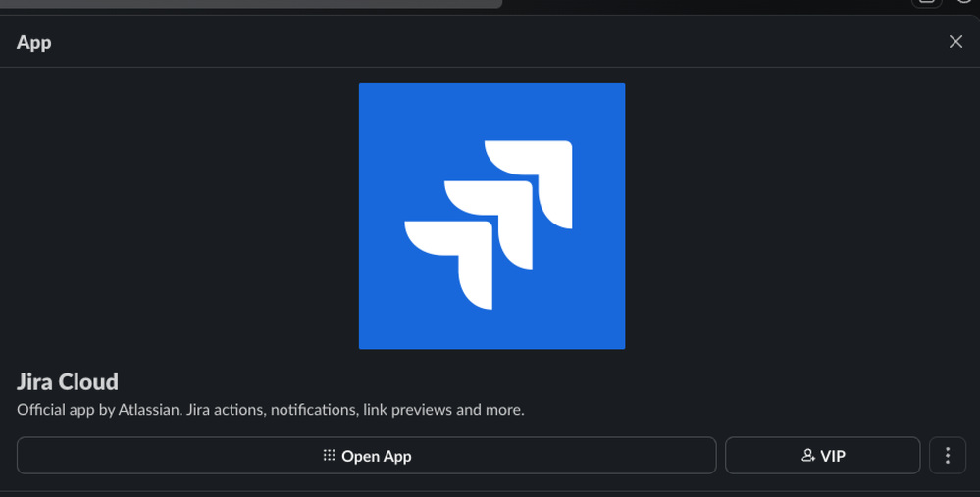Open the three-dot more actions menu

948,456
